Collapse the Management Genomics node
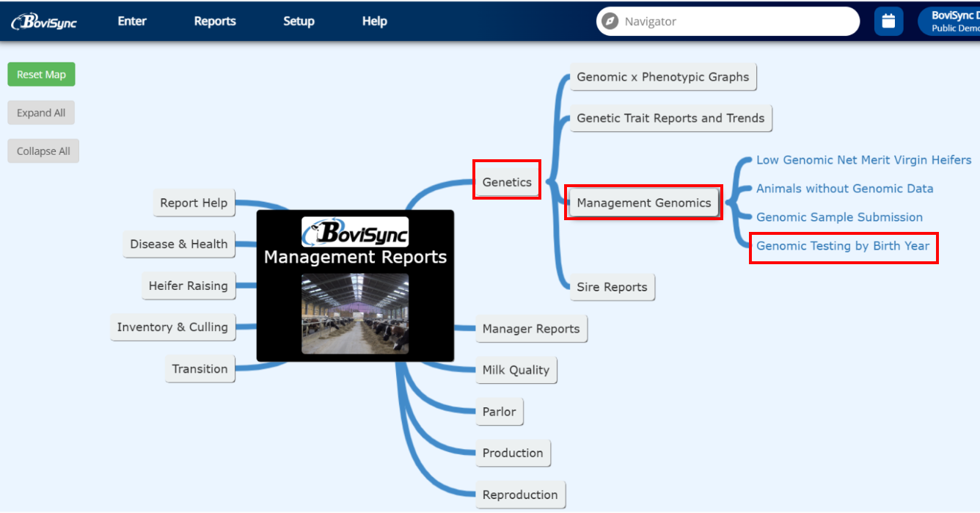The width and height of the screenshot is (980, 513). [644, 203]
